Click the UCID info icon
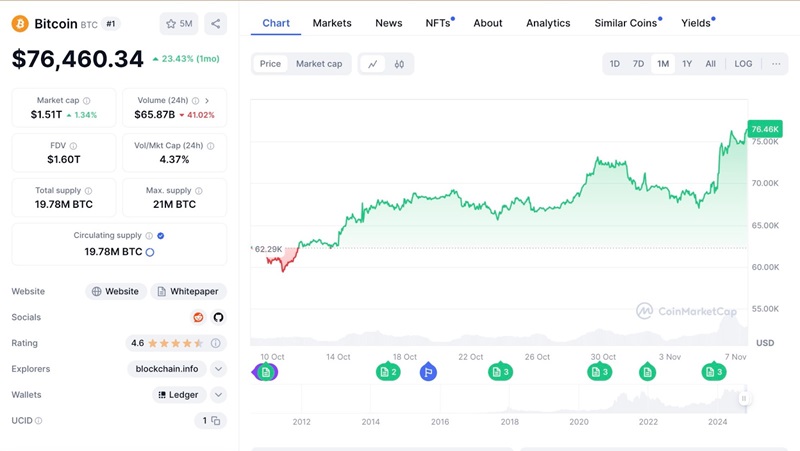The height and width of the screenshot is (451, 800). tap(38, 420)
